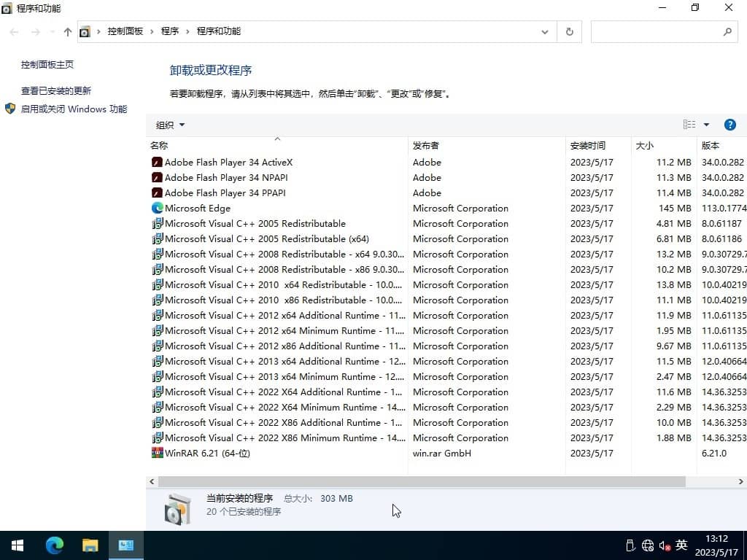Click the up arrow navigation button
The image size is (747, 560).
[68, 31]
